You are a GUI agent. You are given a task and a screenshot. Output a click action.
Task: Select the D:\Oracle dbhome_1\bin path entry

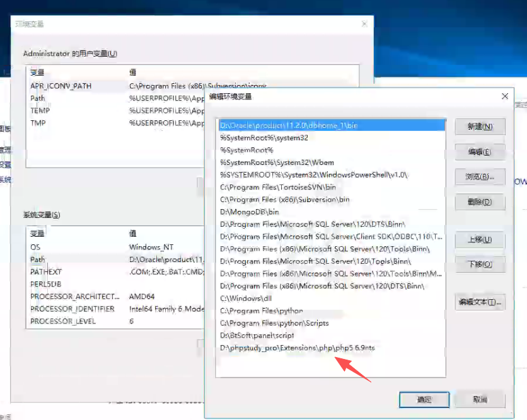coord(289,125)
